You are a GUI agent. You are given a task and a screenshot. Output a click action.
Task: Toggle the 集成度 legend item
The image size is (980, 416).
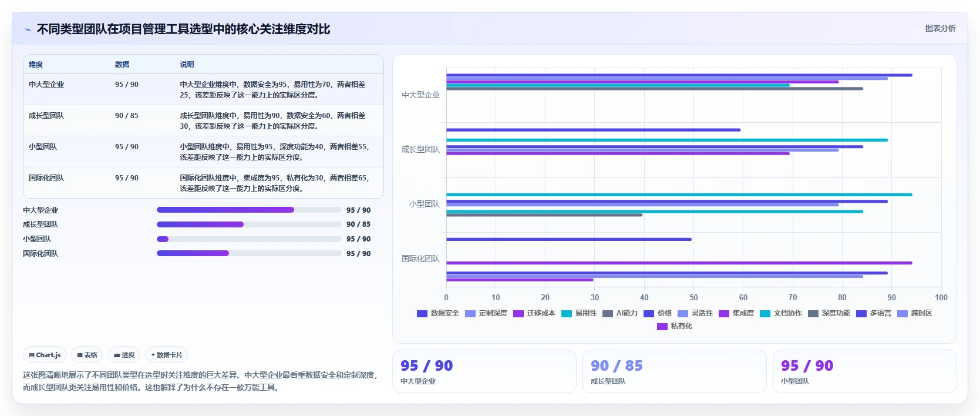click(x=736, y=313)
